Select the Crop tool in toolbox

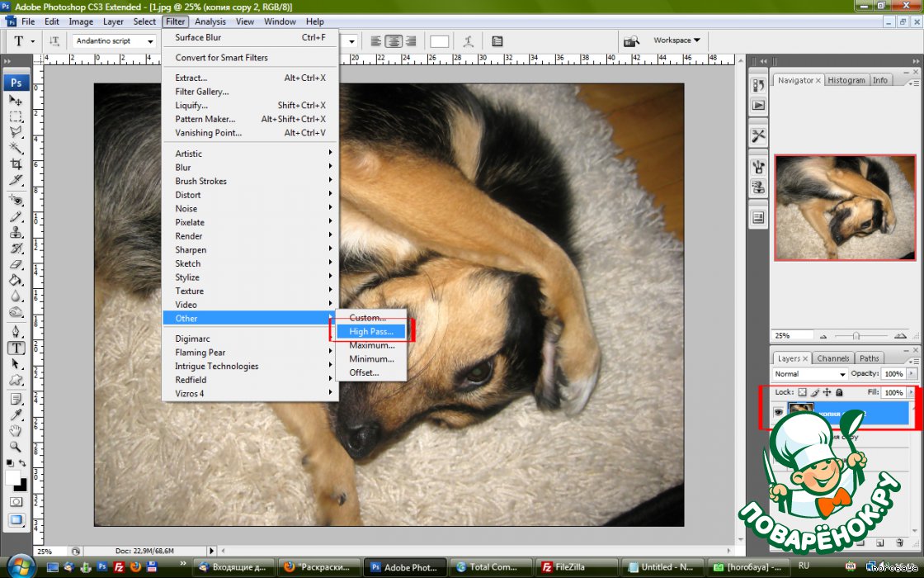[16, 164]
